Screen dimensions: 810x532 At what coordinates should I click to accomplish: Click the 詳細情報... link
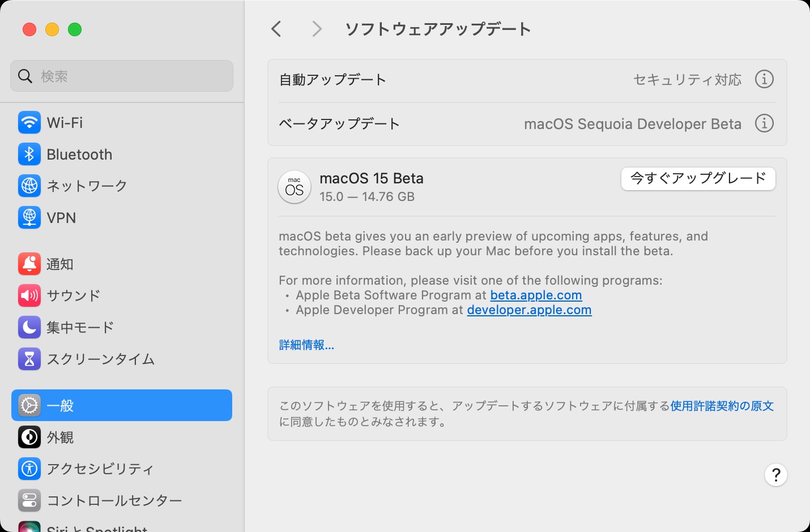click(x=306, y=345)
